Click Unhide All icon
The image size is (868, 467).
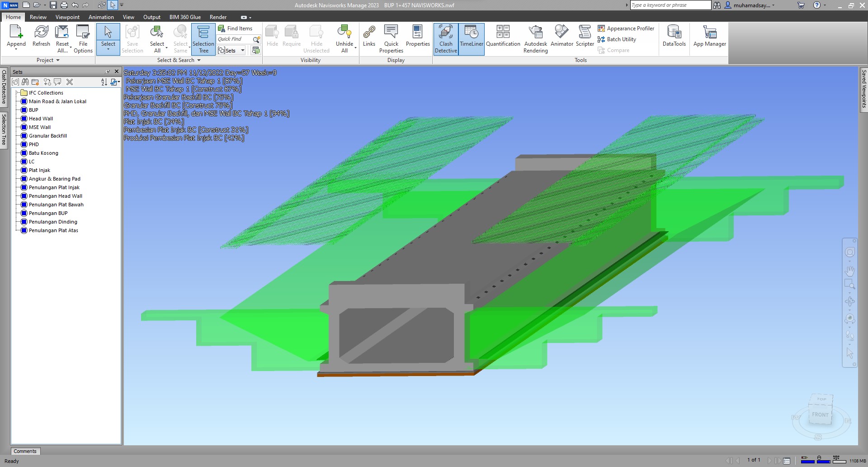coord(344,32)
